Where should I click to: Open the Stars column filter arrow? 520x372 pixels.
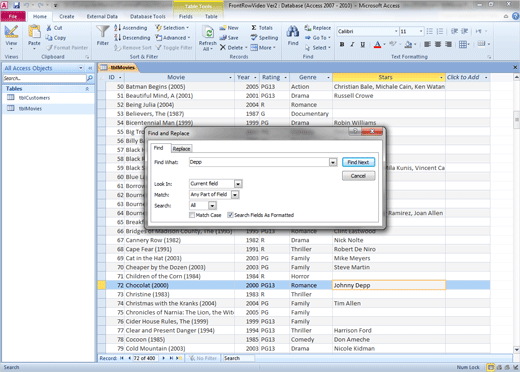tap(441, 77)
